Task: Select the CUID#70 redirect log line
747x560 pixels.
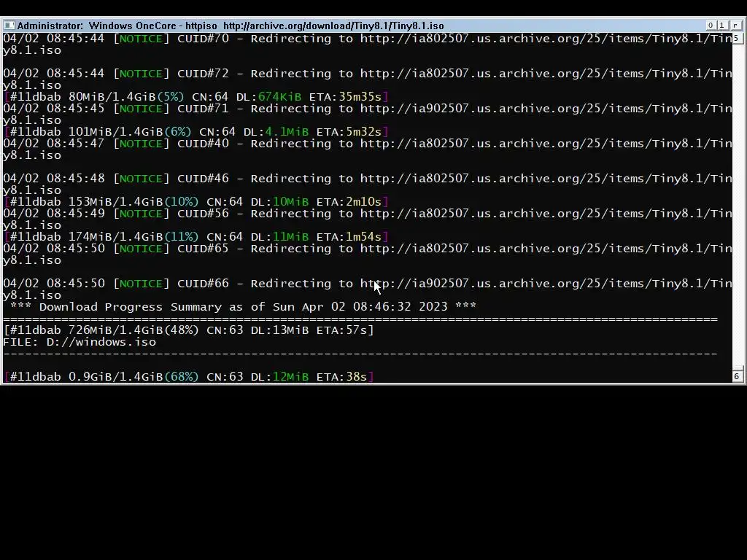Action: click(x=368, y=44)
